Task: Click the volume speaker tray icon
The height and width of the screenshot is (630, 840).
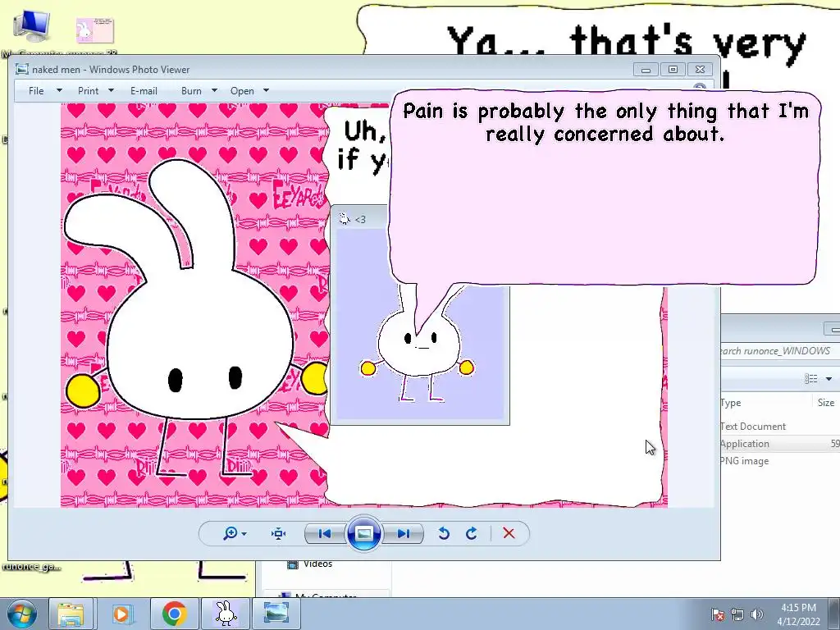Action: pos(757,614)
